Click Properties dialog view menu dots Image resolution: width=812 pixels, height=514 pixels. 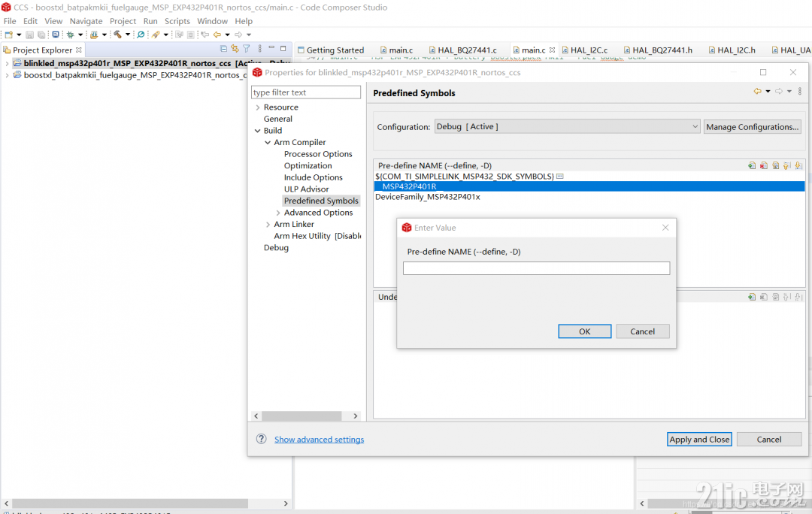pyautogui.click(x=799, y=91)
